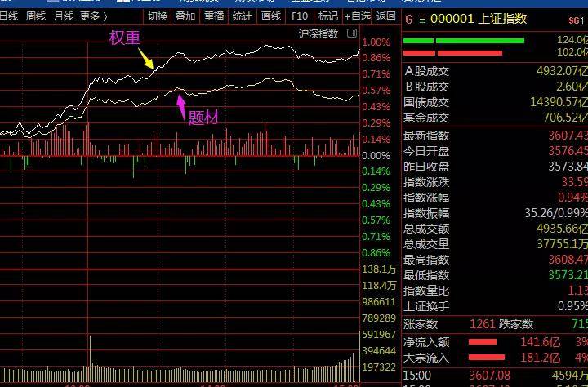Click the SG1 indicator icon

575,19
